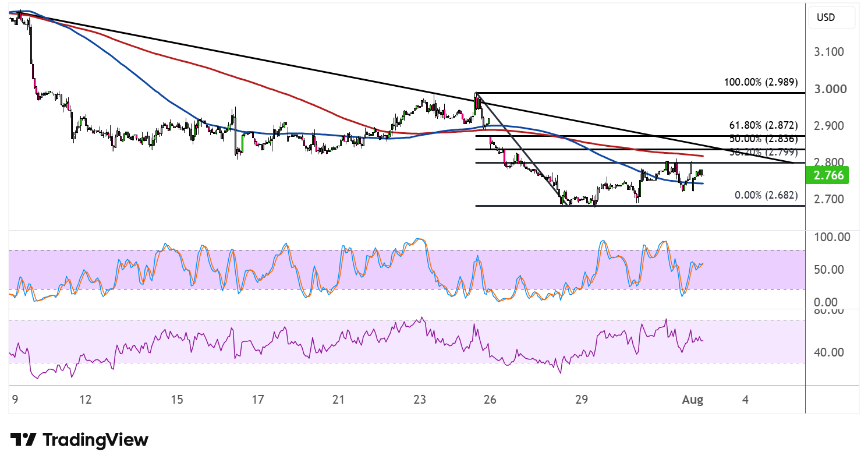Select the "61.80% (2.872)" Fibonacci label
Image resolution: width=868 pixels, height=466 pixels.
pos(763,125)
